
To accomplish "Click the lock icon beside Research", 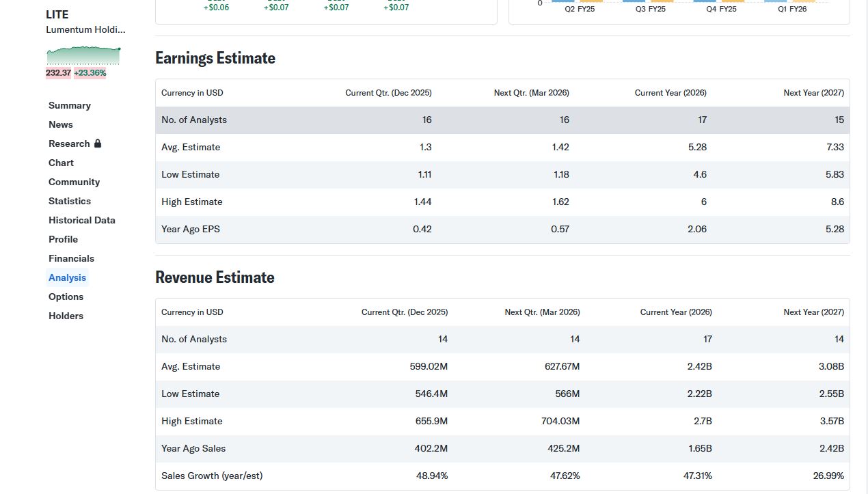I will point(98,143).
